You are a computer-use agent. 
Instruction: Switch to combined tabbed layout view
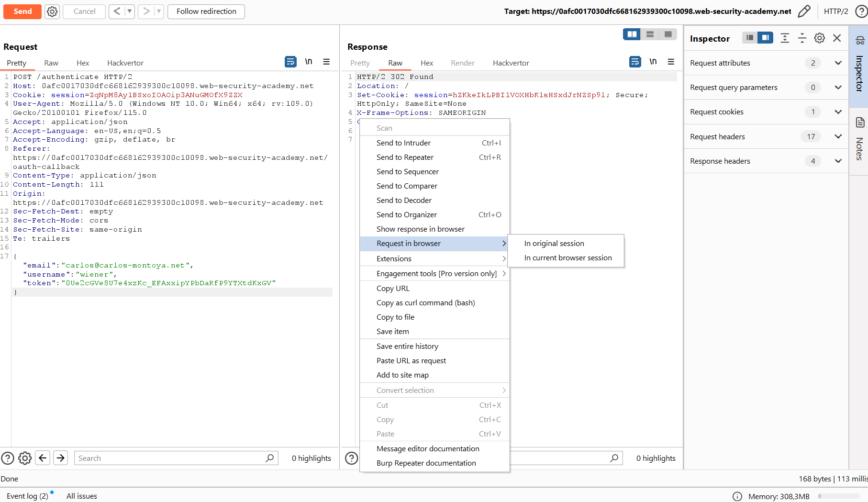coord(668,34)
